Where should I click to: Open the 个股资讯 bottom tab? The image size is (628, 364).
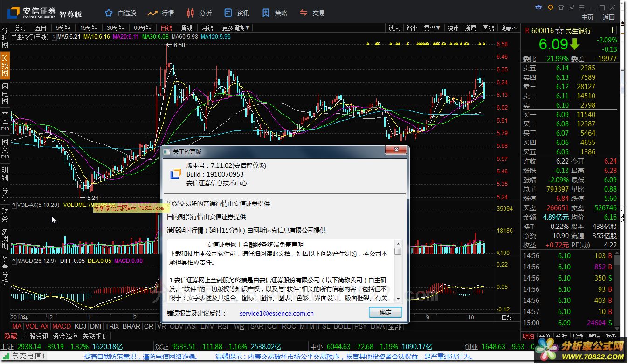pos(36,336)
